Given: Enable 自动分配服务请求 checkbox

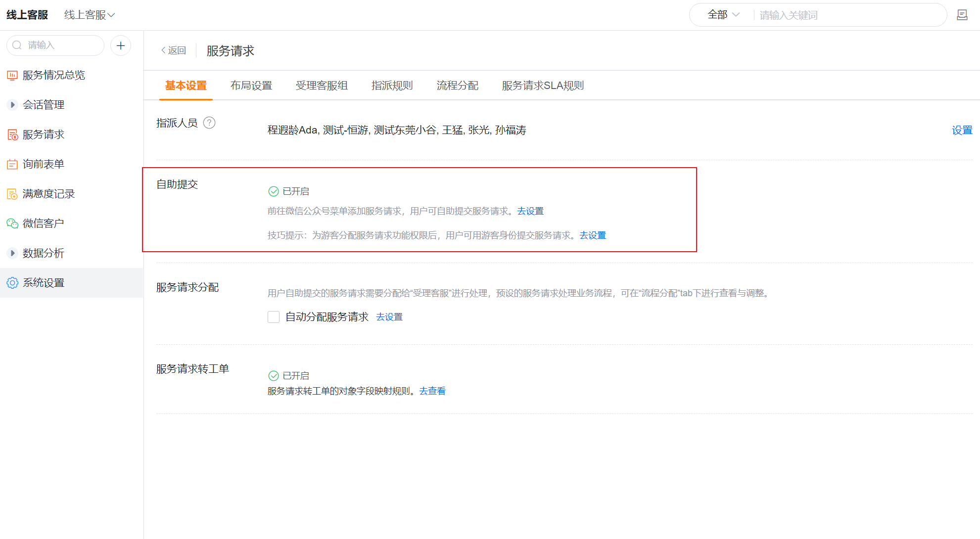Looking at the screenshot, I should [x=274, y=317].
